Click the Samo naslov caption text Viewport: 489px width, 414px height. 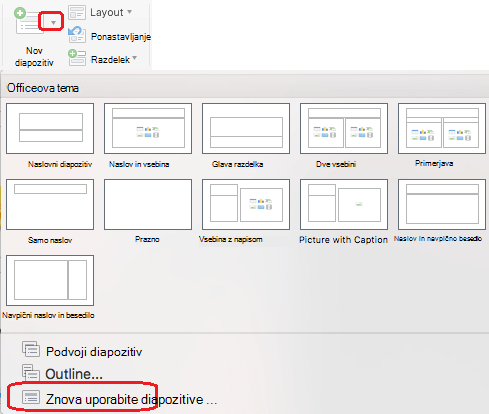click(50, 240)
